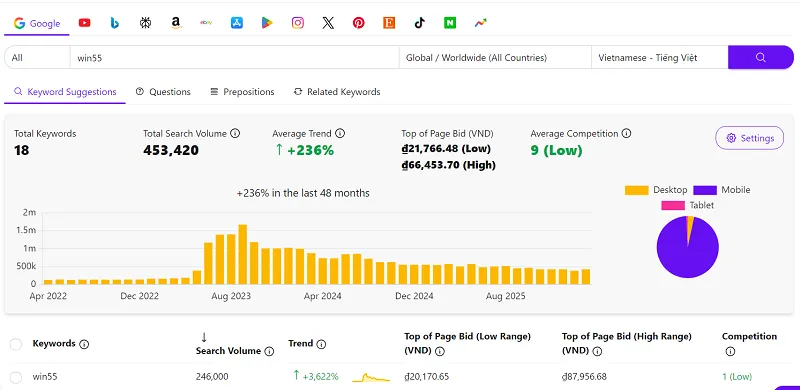Open the Global / Worldwide country dropdown
This screenshot has width=800, height=390.
[495, 58]
